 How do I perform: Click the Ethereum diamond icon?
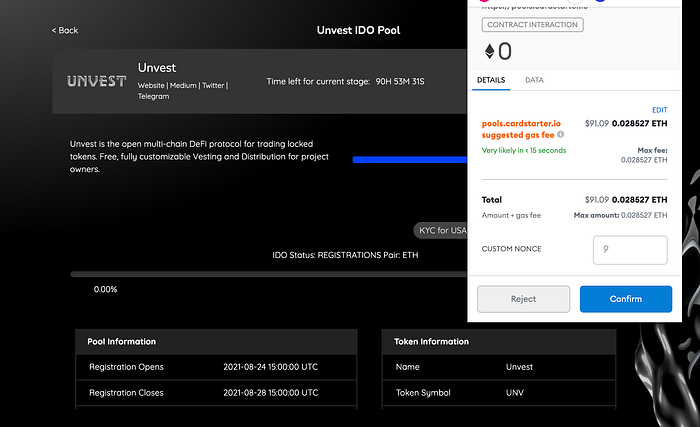pos(489,51)
